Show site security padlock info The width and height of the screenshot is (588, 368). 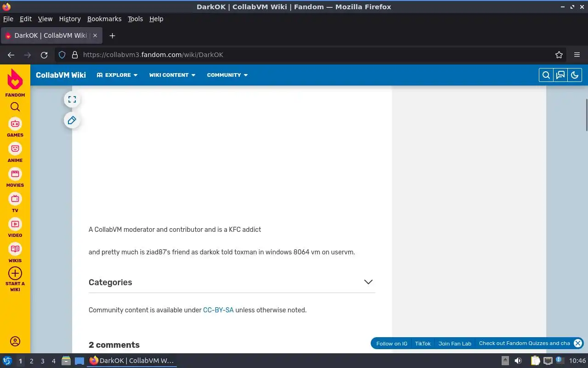[x=75, y=55]
